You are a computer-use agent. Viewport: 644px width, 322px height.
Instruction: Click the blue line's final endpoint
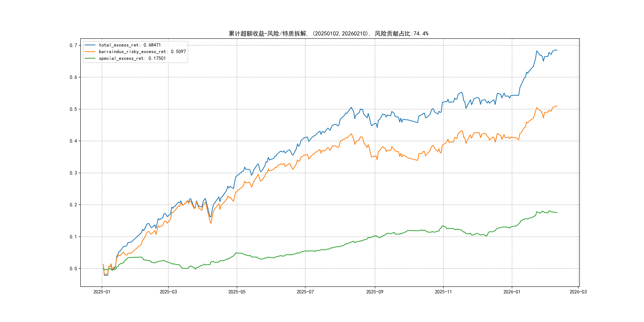click(x=557, y=50)
